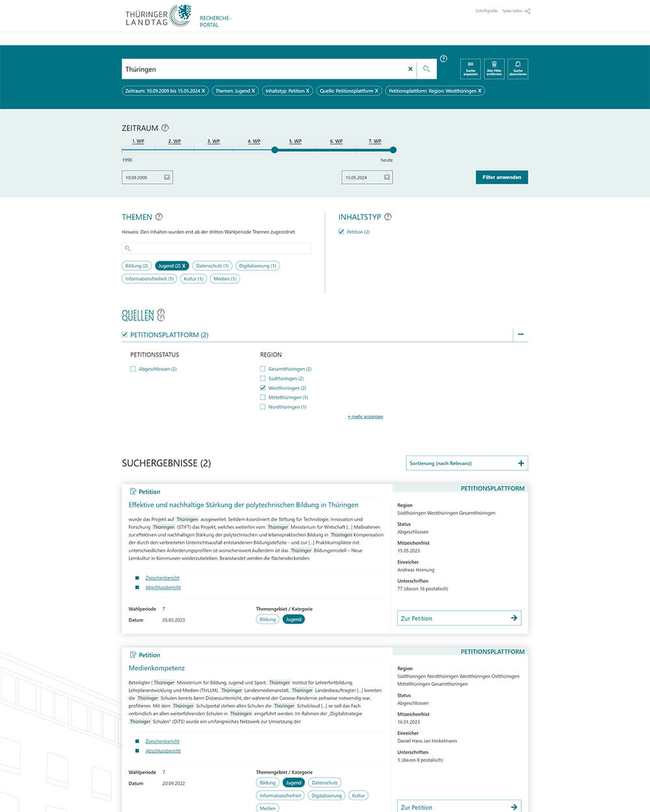The height and width of the screenshot is (812, 650).
Task: Show more regions via mehr anzeigen
Action: 365,417
